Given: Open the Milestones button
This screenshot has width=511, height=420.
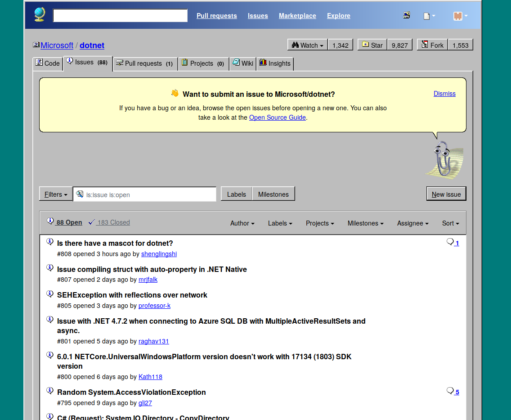Looking at the screenshot, I should point(273,194).
